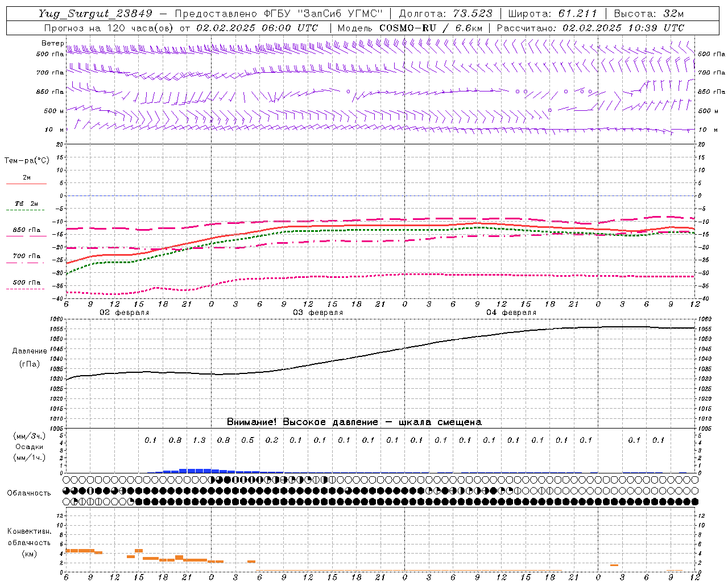The width and height of the screenshot is (728, 582).
Task: Click the 03 февраля date label
Action: coord(318,313)
